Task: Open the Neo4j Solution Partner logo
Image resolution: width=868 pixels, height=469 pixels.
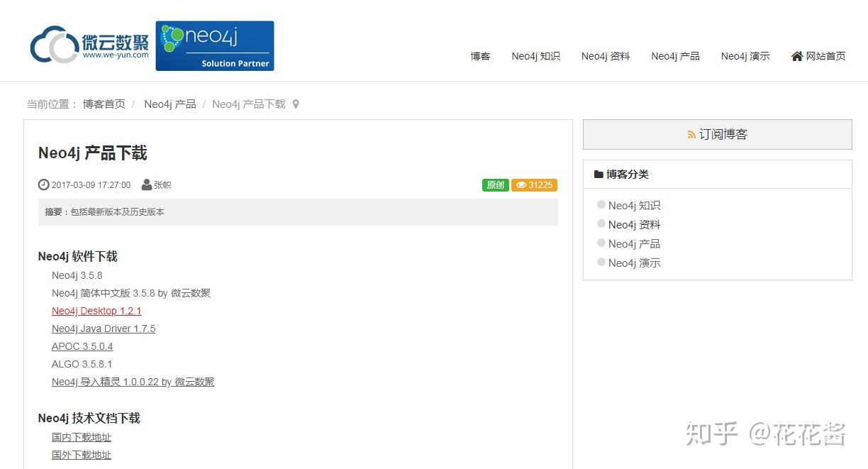Action: [213, 45]
